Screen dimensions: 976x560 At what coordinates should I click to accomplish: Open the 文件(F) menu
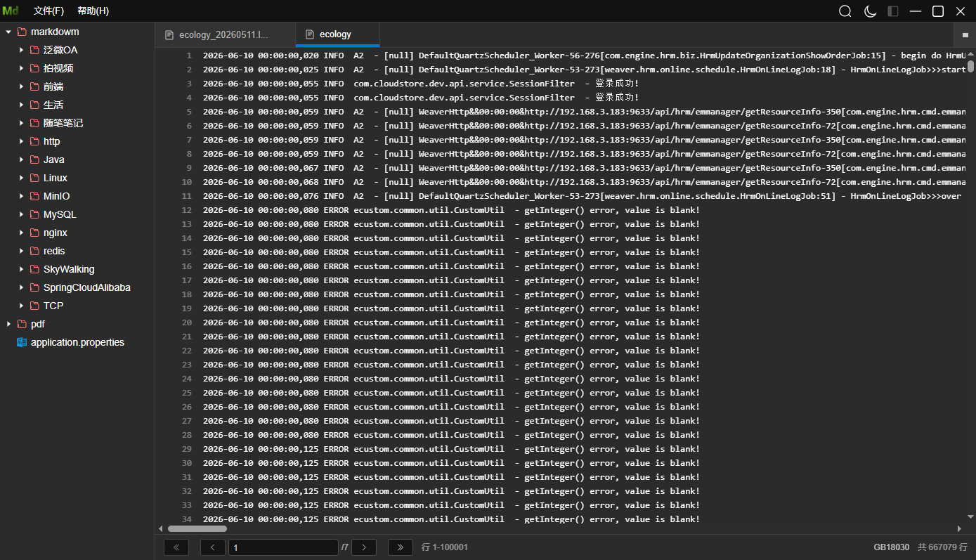[48, 11]
